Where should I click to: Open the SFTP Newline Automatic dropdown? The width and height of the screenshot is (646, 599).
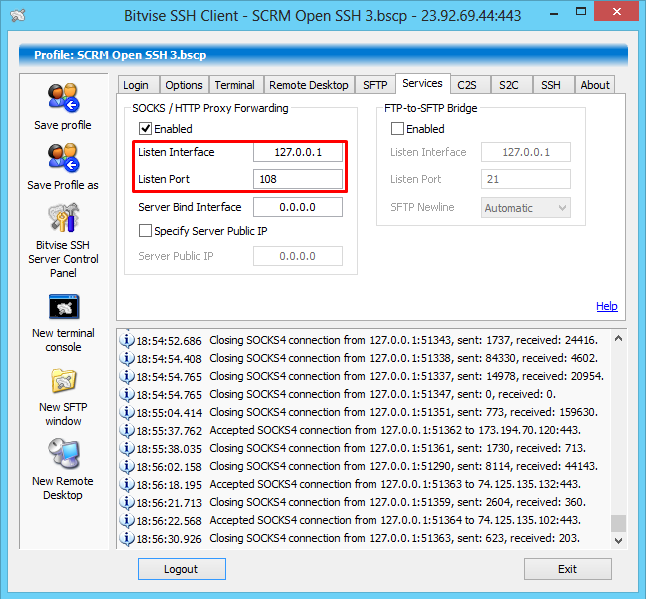point(526,208)
